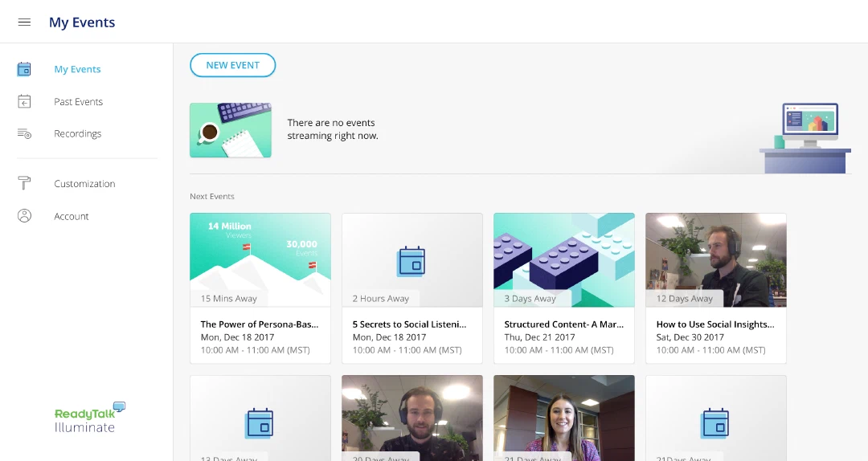Click the Thu, Dec 21 2017 date
Screen dimensions: 868x461
[x=540, y=337]
